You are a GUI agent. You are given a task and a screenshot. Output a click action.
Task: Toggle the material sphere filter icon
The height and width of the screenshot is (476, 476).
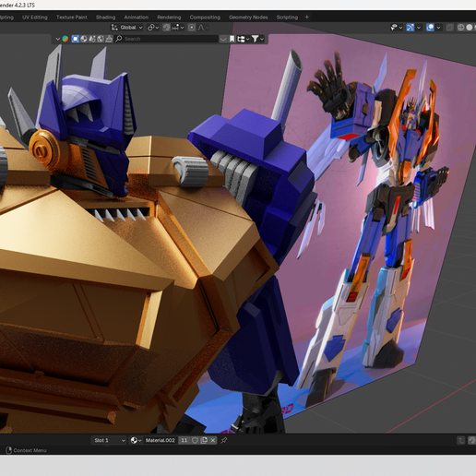(x=84, y=39)
